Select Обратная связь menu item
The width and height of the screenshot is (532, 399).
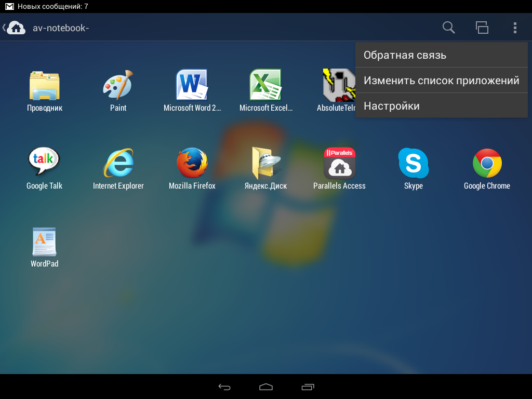pyautogui.click(x=442, y=55)
